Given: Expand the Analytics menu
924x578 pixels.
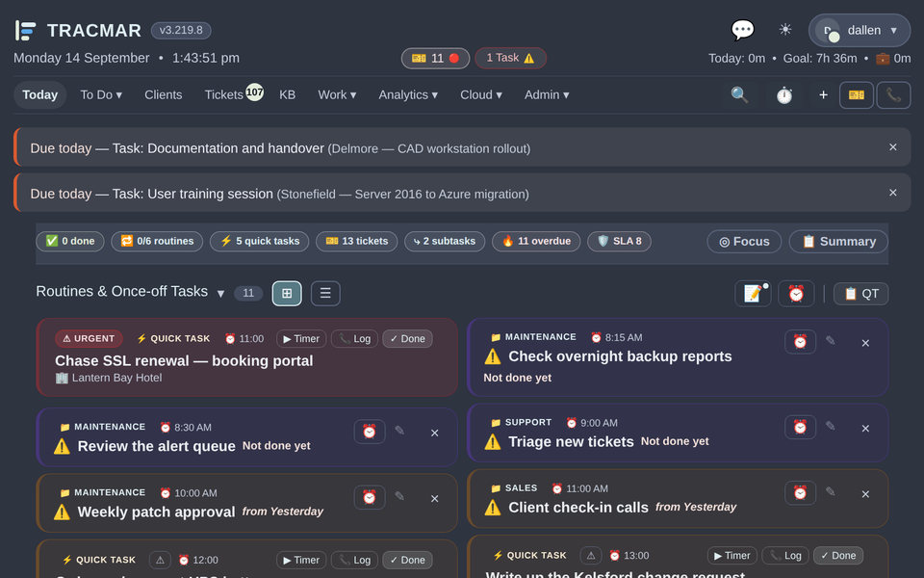Looking at the screenshot, I should point(408,95).
